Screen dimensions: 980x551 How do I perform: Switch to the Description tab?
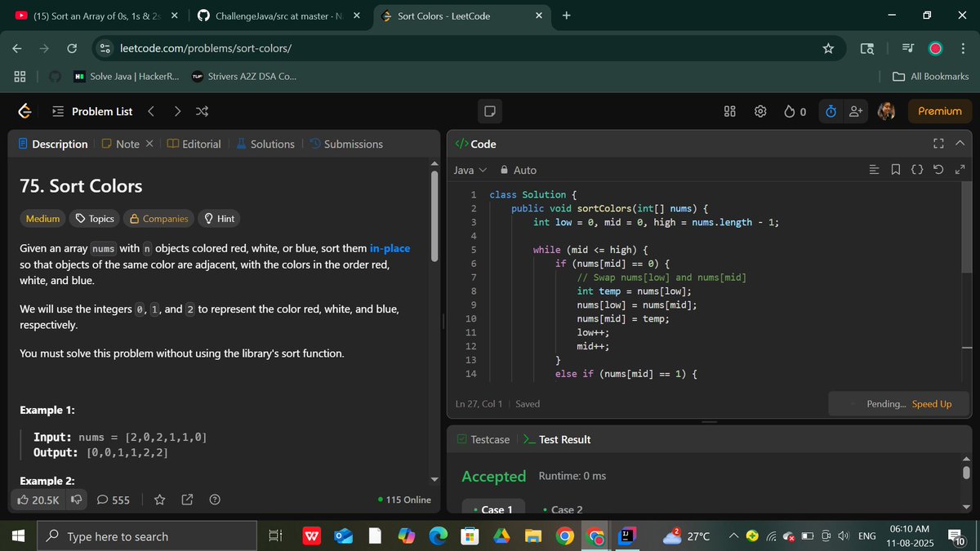[53, 144]
